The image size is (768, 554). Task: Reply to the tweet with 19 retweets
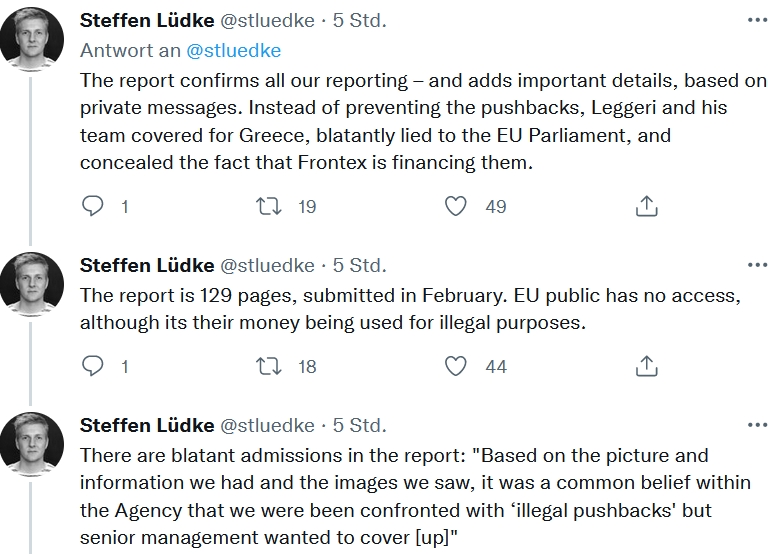[93, 206]
